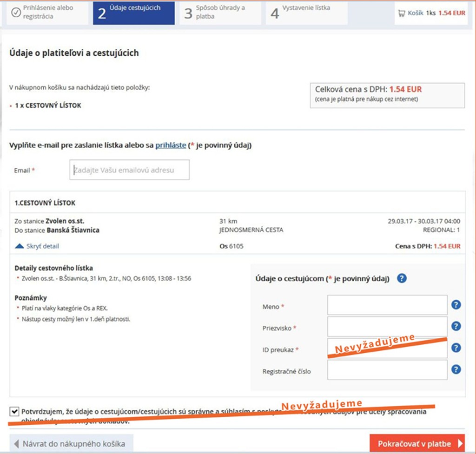This screenshot has height=454, width=476.
Task: Click the blue triangle beside Skryť detail
Action: click(x=20, y=246)
